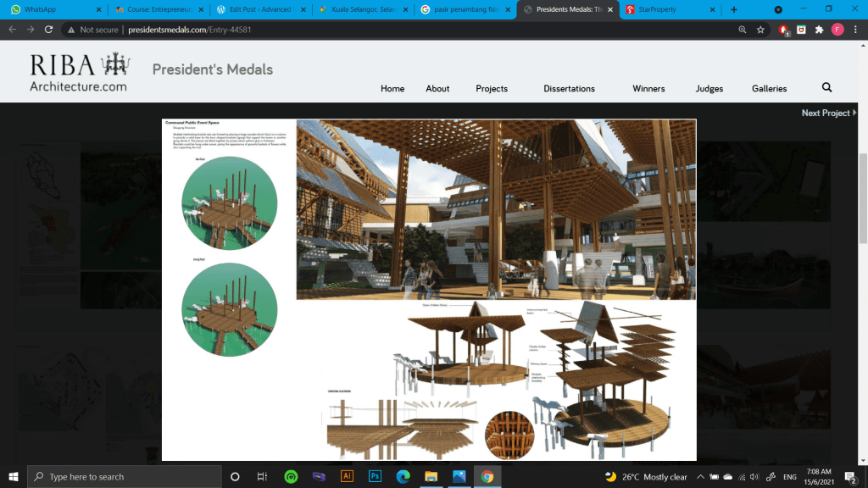
Task: Bookmark this page with the star icon
Action: tap(760, 29)
